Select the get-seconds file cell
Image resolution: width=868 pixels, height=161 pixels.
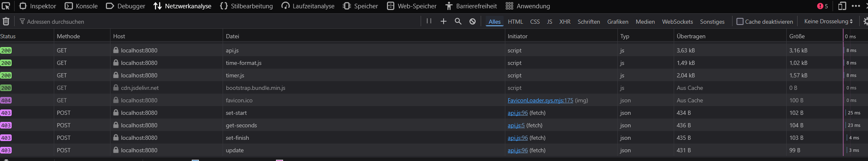[x=364, y=125]
